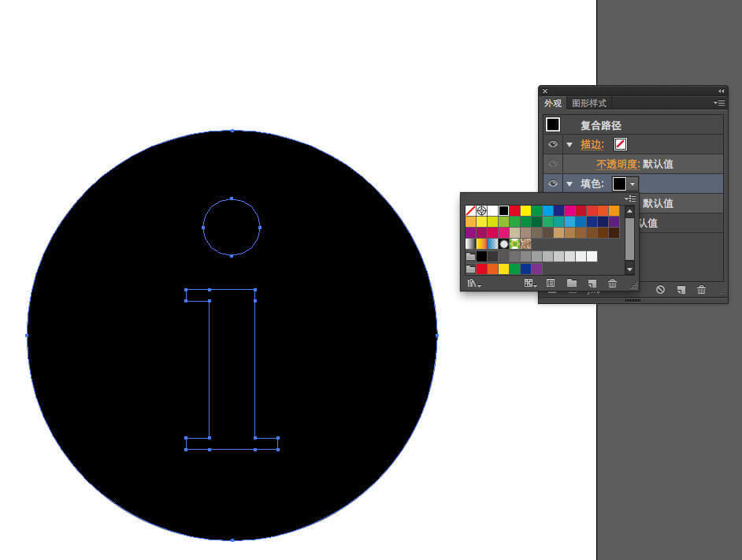This screenshot has width=742, height=560.
Task: Switch to the 图形样式 tab
Action: (x=589, y=103)
